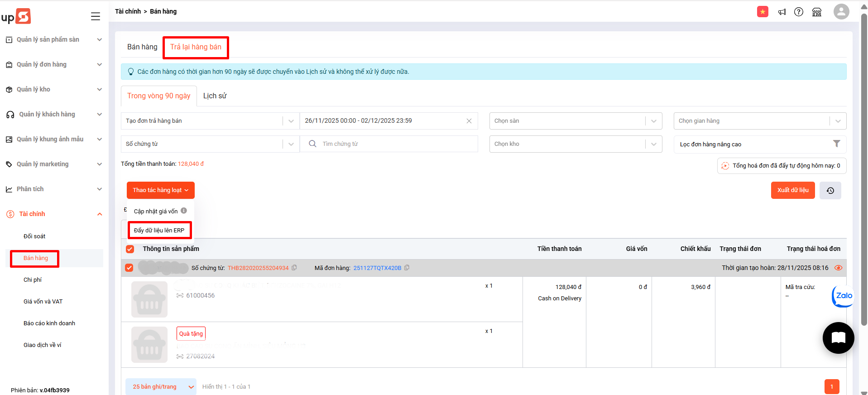This screenshot has height=395, width=868.
Task: Click the hamburger menu icon in sidebar
Action: coord(96,16)
